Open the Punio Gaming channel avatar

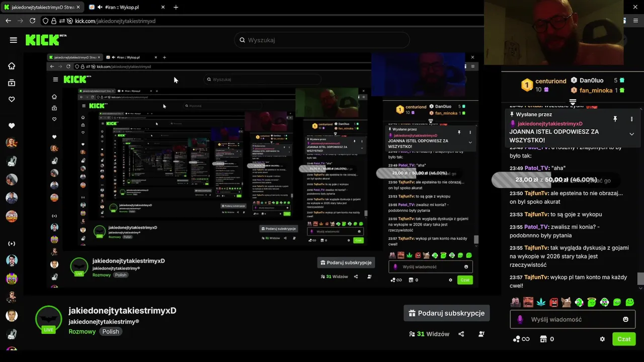[x=12, y=216]
